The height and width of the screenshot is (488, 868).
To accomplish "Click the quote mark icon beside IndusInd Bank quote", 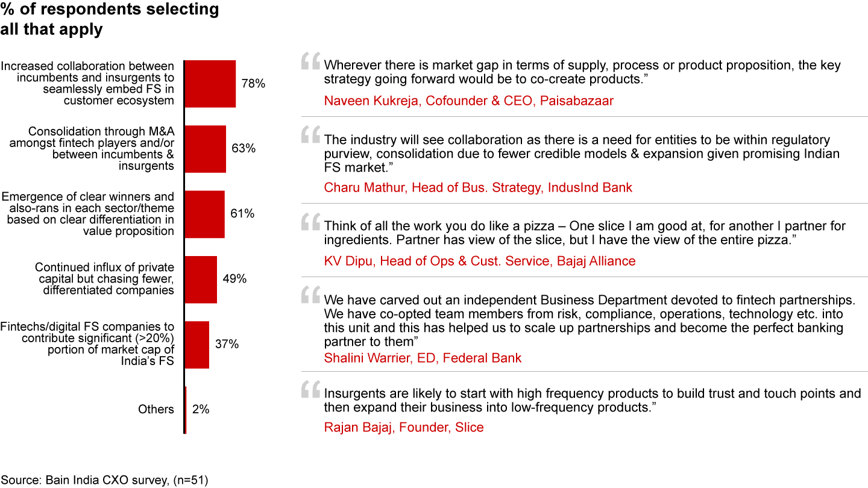I will [310, 135].
